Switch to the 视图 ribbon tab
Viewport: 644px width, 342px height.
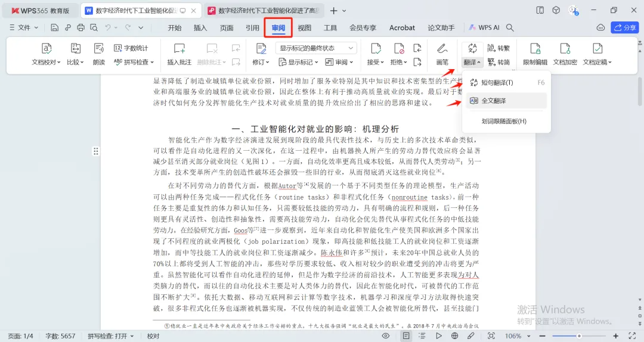pyautogui.click(x=305, y=27)
